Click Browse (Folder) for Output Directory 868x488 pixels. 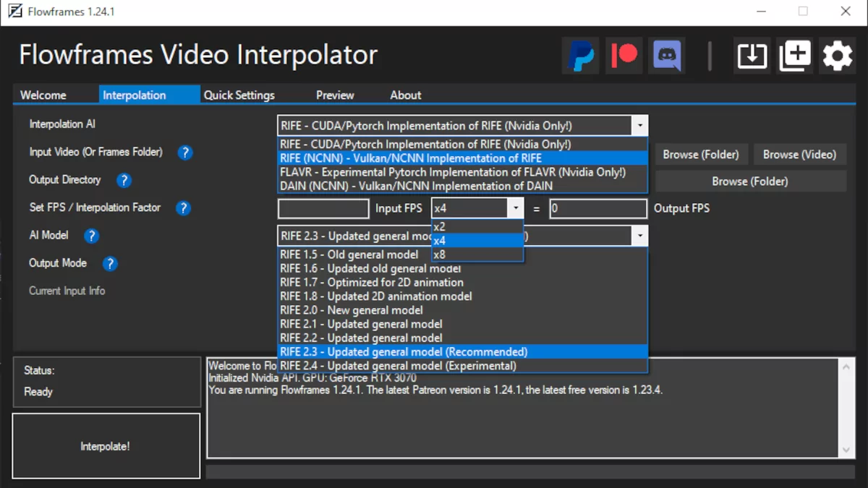tap(750, 181)
